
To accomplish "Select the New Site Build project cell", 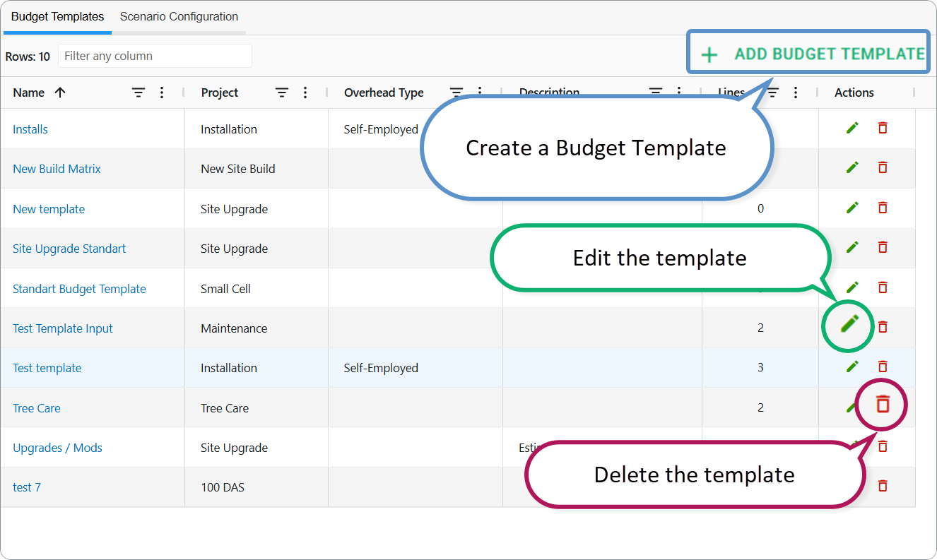I will 238,169.
